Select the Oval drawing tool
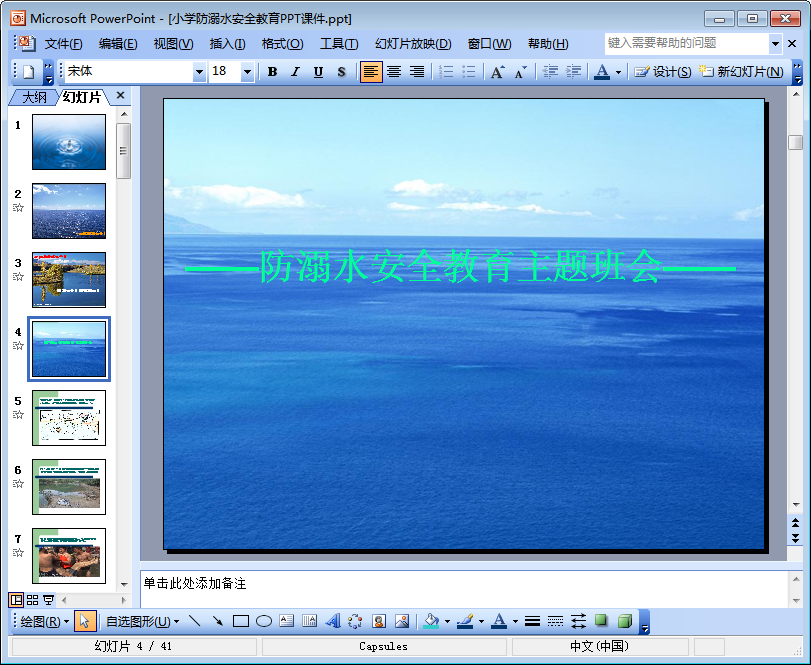This screenshot has height=665, width=811. click(264, 621)
